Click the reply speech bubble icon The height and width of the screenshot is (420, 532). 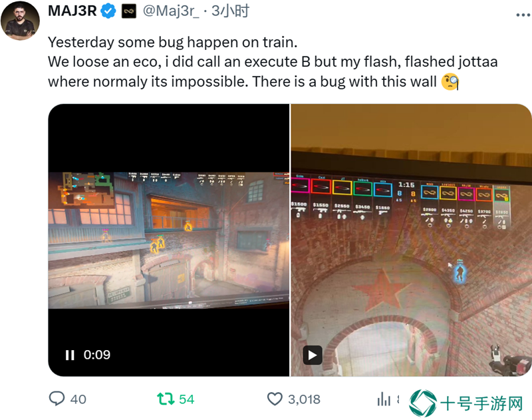57,399
